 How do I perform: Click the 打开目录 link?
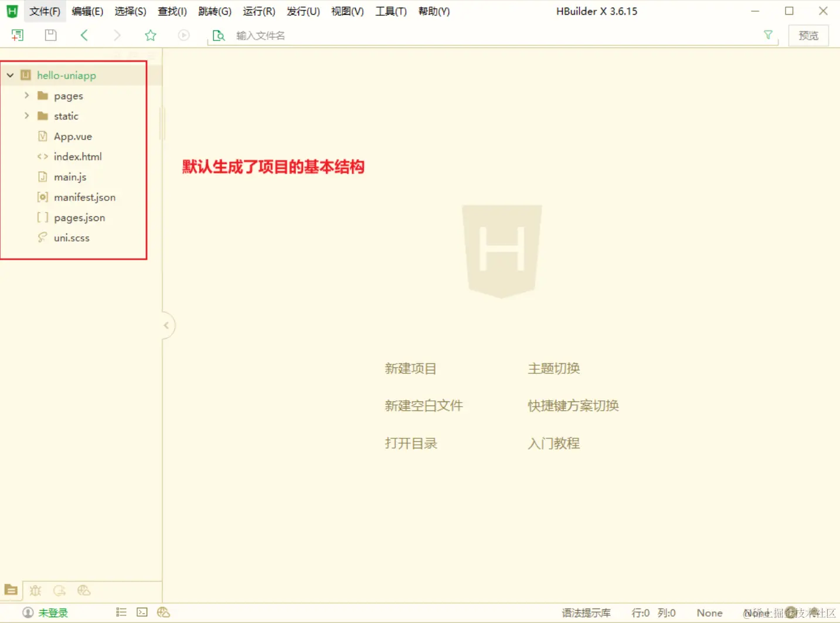(x=411, y=443)
